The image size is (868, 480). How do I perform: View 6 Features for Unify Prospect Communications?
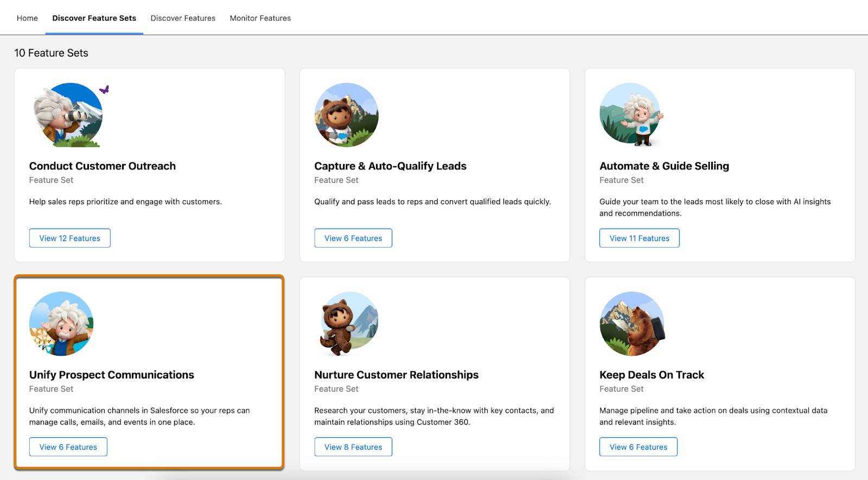[68, 446]
